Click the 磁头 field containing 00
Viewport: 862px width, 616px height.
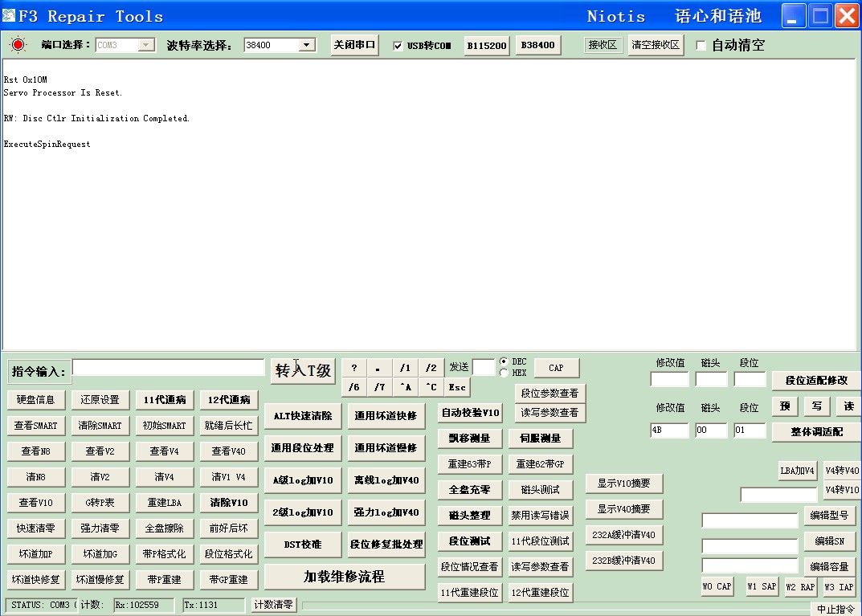[711, 430]
